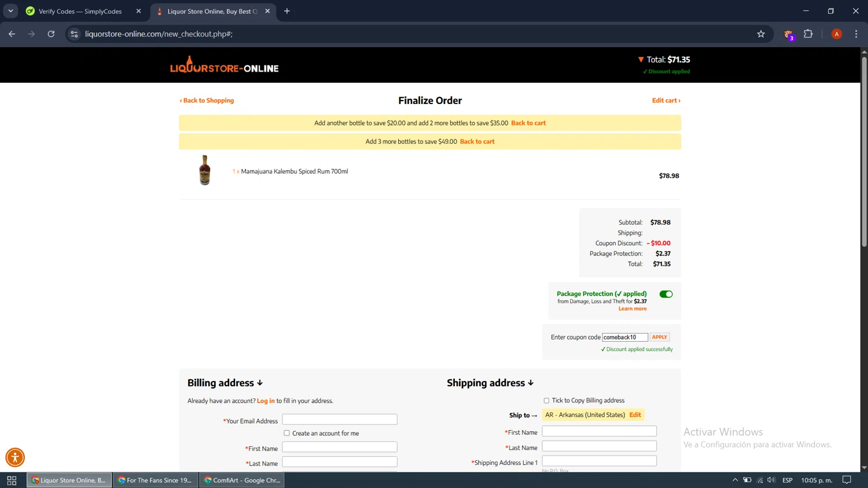Open the tab search dropdown arrow
Image resolution: width=868 pixels, height=488 pixels.
pyautogui.click(x=10, y=11)
